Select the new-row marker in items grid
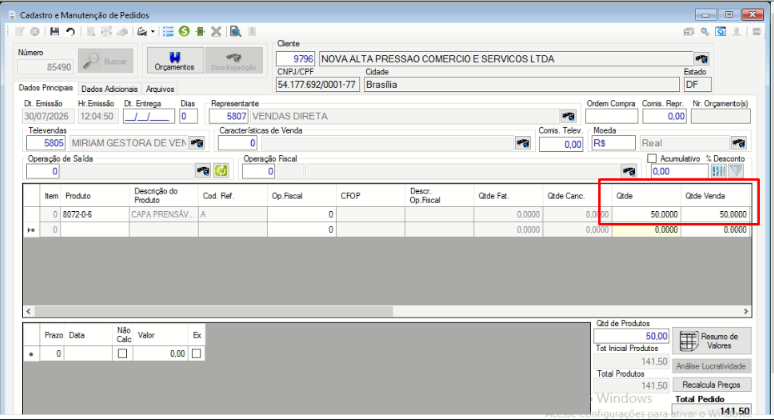Image resolution: width=774 pixels, height=420 pixels. pos(32,230)
